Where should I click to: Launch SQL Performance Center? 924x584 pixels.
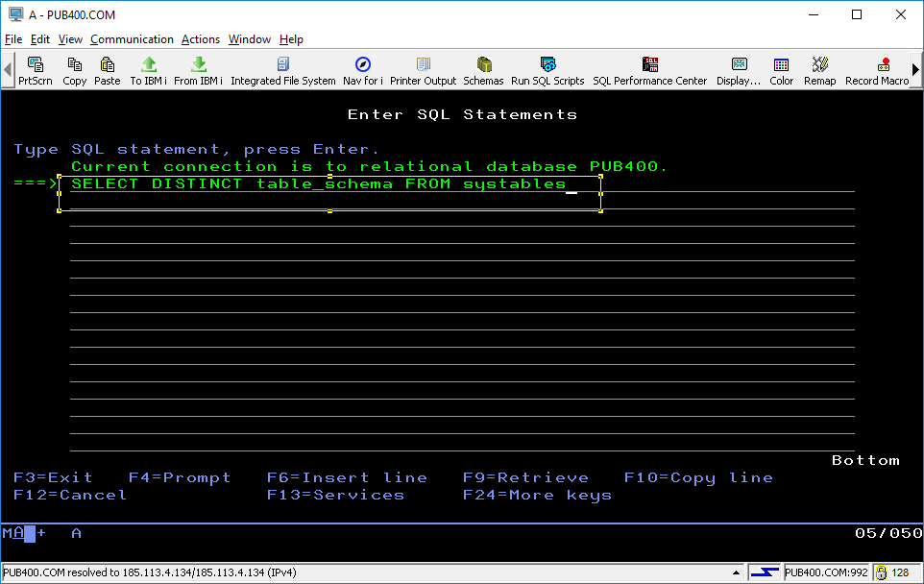click(649, 68)
